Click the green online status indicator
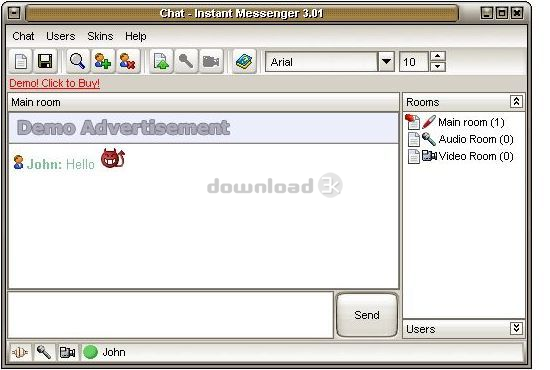Image resolution: width=550 pixels, height=370 pixels. click(x=90, y=352)
